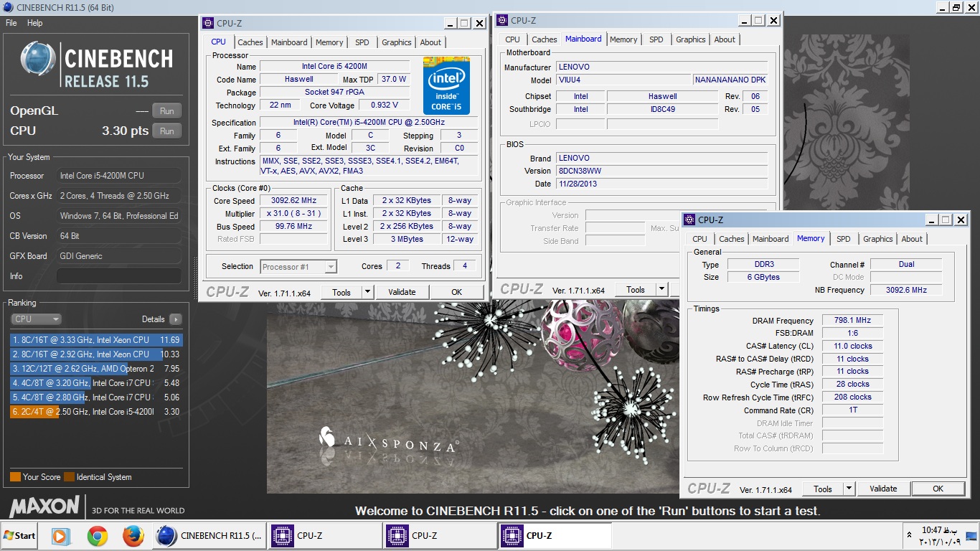Click the Intel Core i5 logo badge

pyautogui.click(x=446, y=85)
